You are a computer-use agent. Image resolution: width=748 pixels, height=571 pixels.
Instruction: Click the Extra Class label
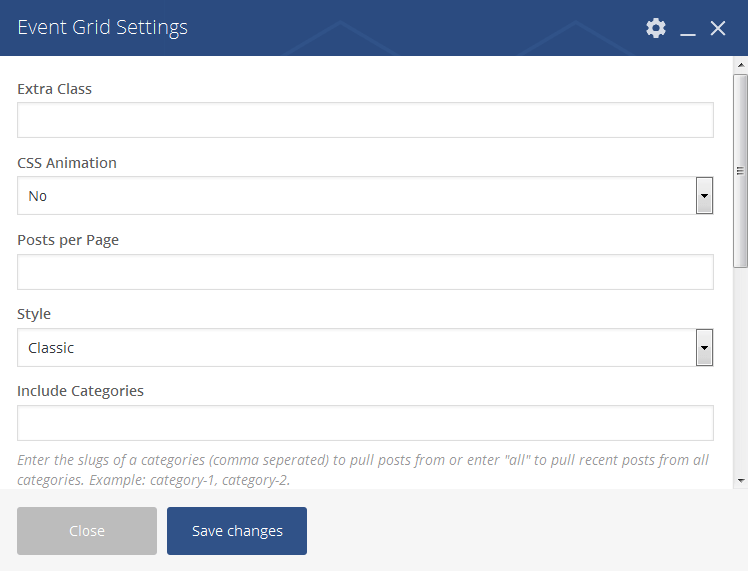coord(54,89)
